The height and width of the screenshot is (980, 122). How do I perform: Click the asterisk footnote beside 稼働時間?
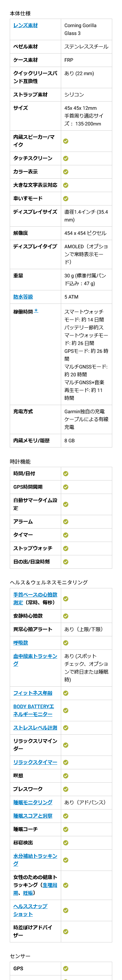click(x=36, y=311)
